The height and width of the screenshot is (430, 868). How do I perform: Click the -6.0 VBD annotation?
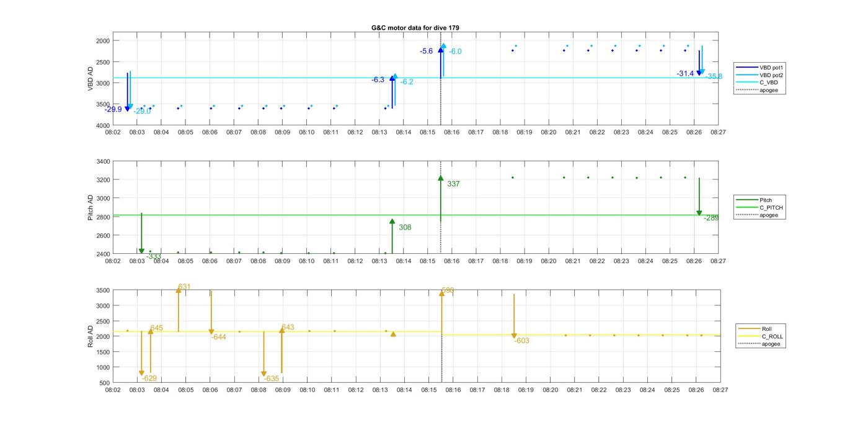(455, 52)
